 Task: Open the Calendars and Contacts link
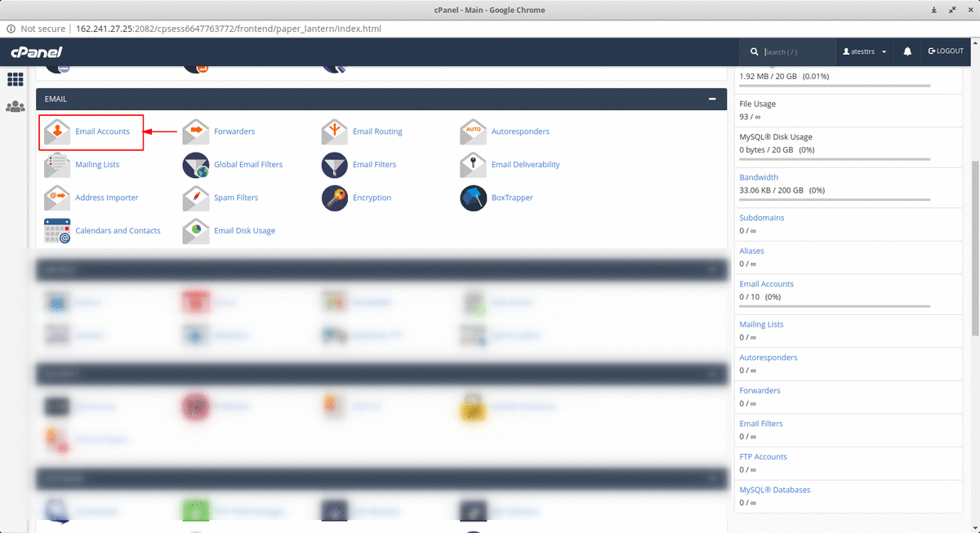point(118,231)
